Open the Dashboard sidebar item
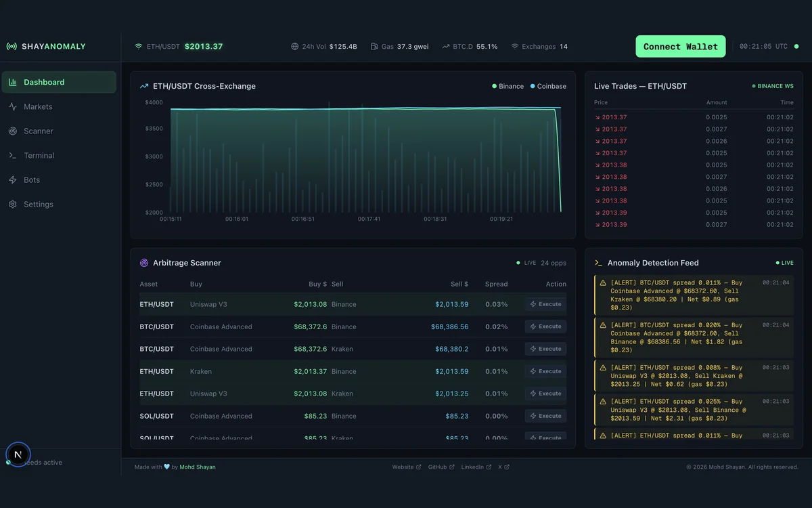This screenshot has height=508, width=812. (x=59, y=82)
